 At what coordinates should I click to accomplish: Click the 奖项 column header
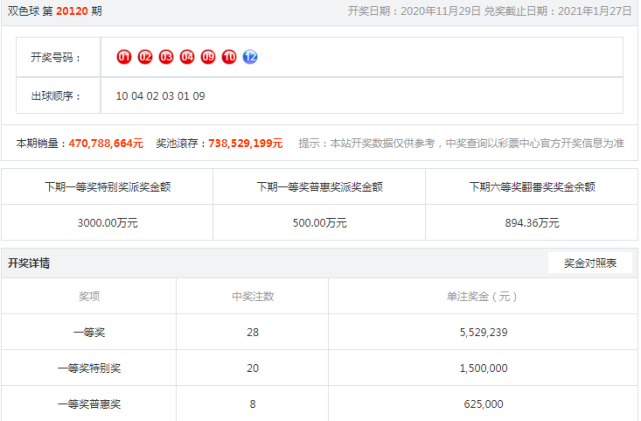89,296
